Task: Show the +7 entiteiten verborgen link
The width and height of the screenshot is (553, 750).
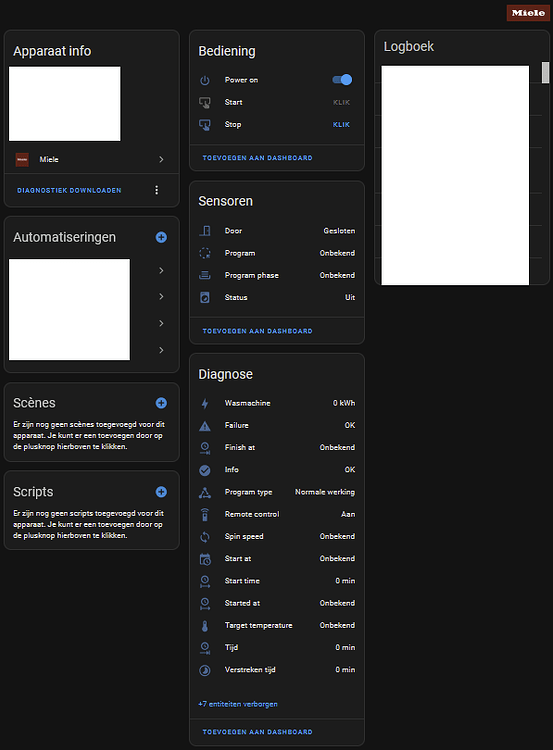Action: (238, 704)
